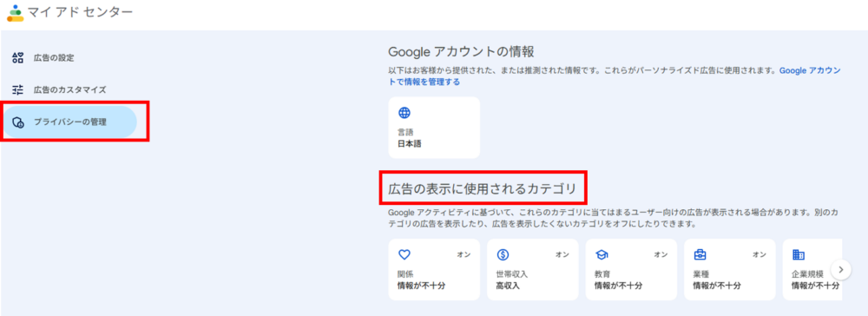Click the building icon on 企業規模 card
The height and width of the screenshot is (316, 868).
pyautogui.click(x=799, y=254)
